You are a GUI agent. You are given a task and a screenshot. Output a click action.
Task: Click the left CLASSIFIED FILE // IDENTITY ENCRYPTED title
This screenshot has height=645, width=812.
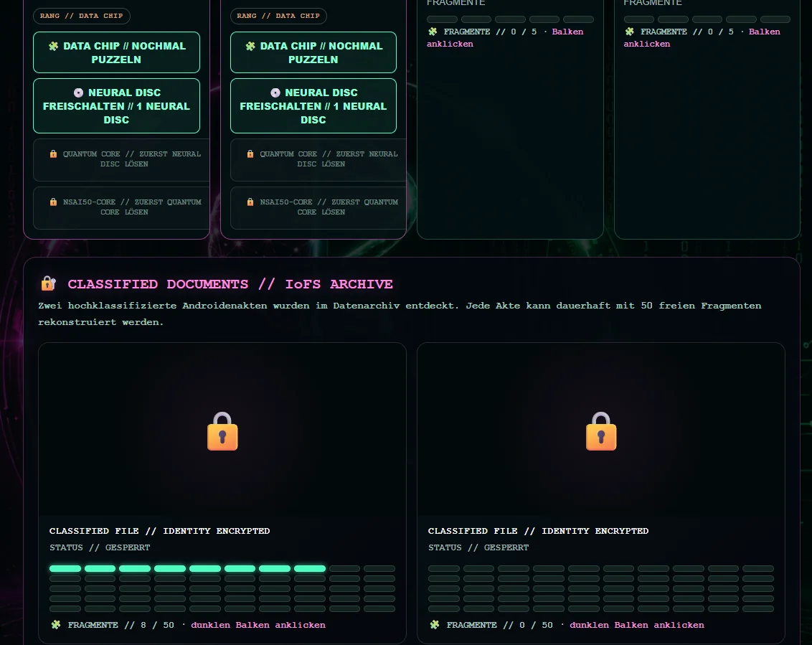point(159,531)
